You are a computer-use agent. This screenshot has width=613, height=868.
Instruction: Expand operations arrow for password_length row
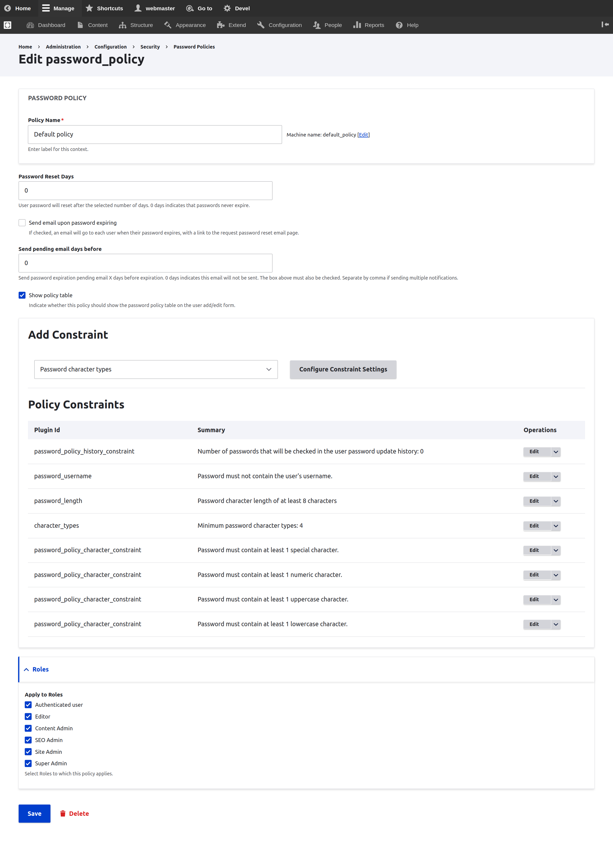(x=556, y=501)
